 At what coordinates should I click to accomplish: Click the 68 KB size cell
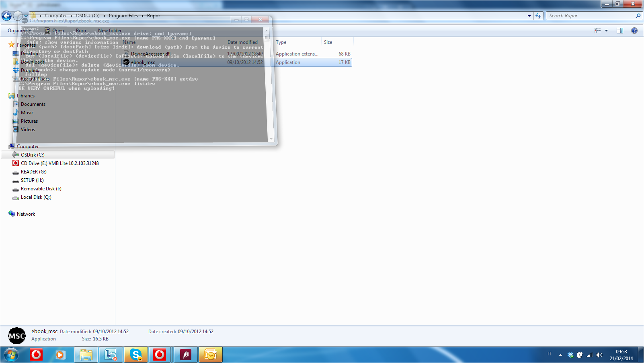344,54
